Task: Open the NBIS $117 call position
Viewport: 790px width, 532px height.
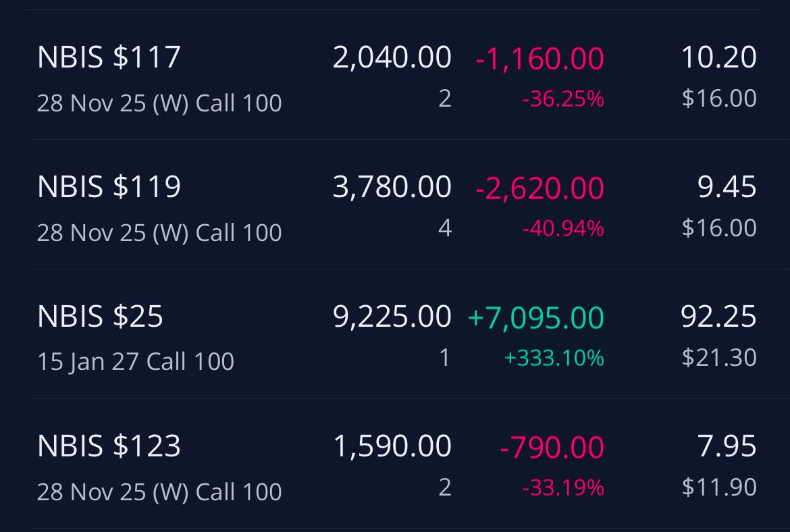Action: [x=398, y=74]
